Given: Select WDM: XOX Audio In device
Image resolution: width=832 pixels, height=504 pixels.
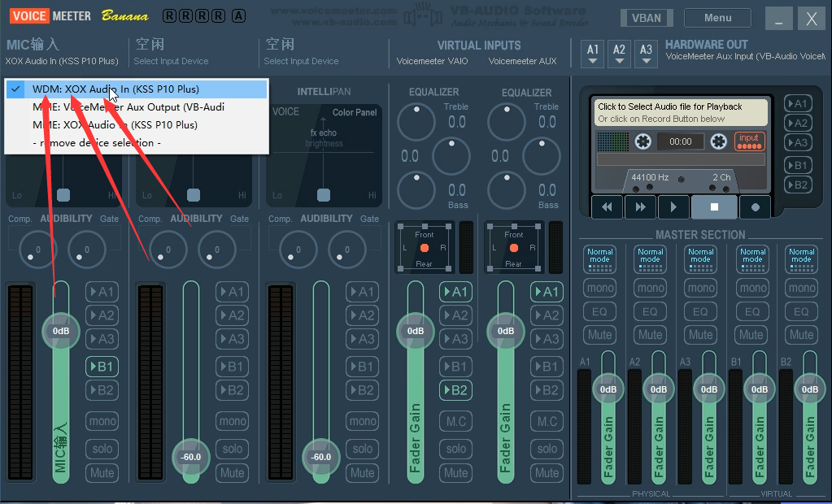Looking at the screenshot, I should point(137,89).
